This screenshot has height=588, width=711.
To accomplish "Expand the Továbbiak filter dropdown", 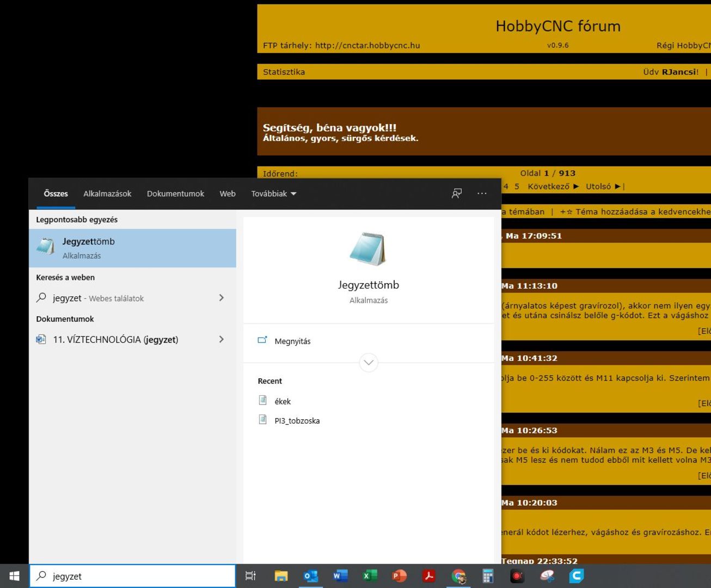I will coord(273,194).
